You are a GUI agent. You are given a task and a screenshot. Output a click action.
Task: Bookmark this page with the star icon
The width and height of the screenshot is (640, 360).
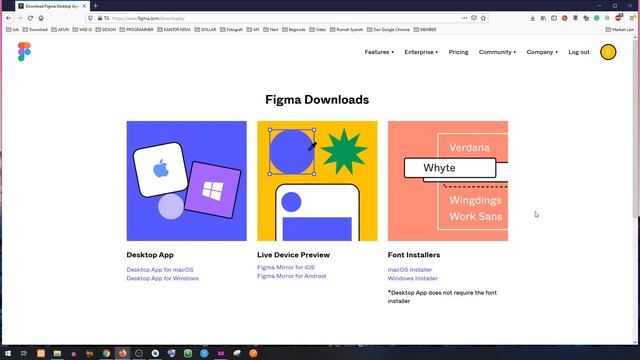(483, 18)
